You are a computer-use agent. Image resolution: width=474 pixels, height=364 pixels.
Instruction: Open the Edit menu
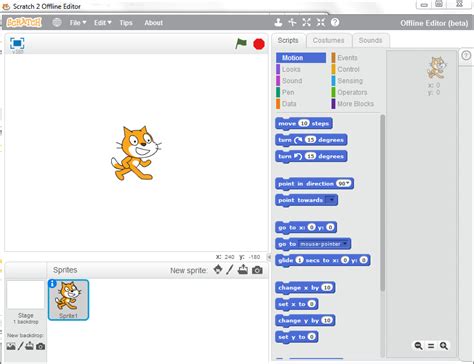point(102,23)
